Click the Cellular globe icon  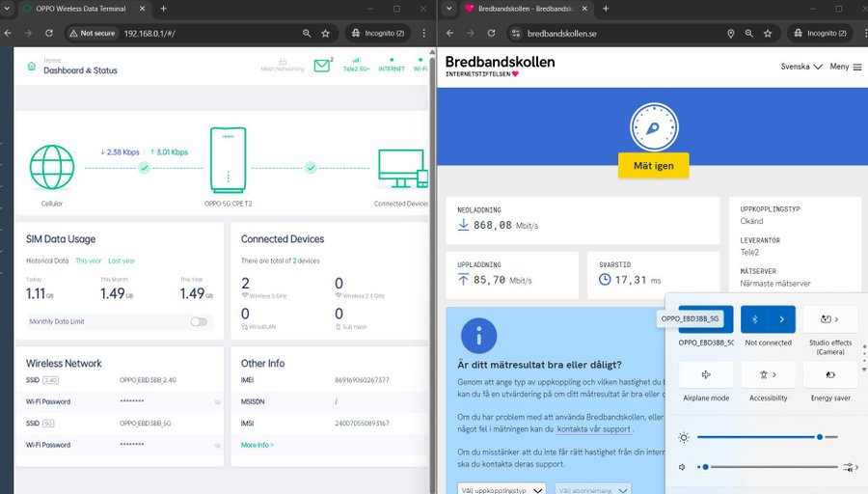52,167
